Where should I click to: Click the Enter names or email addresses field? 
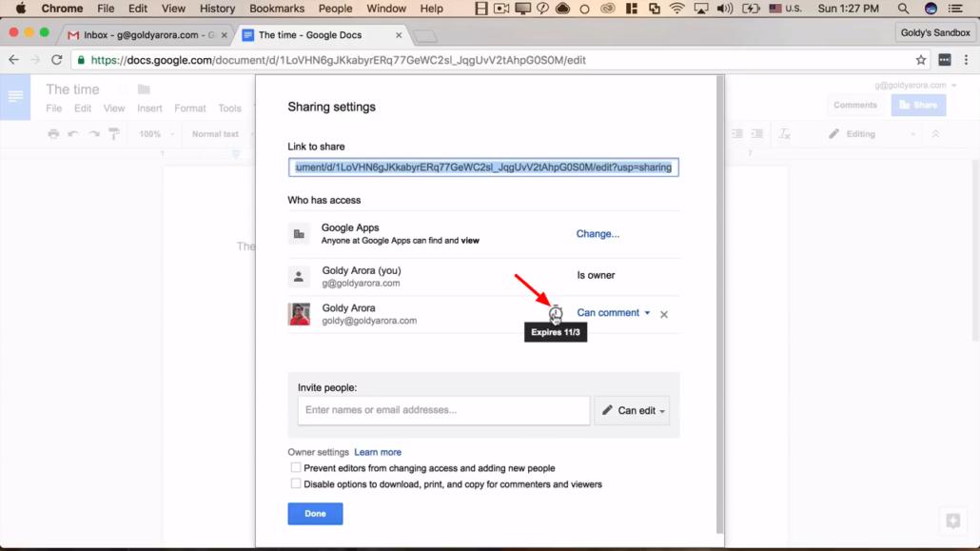click(x=443, y=410)
